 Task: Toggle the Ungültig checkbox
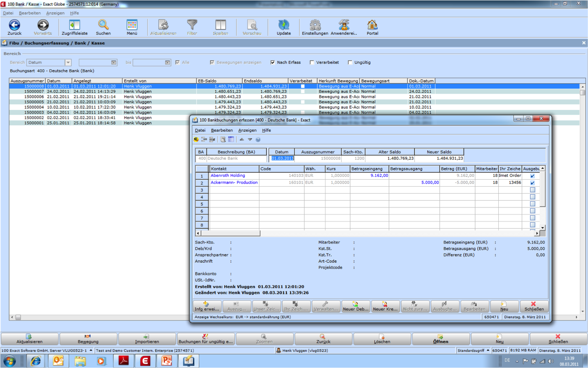(350, 63)
